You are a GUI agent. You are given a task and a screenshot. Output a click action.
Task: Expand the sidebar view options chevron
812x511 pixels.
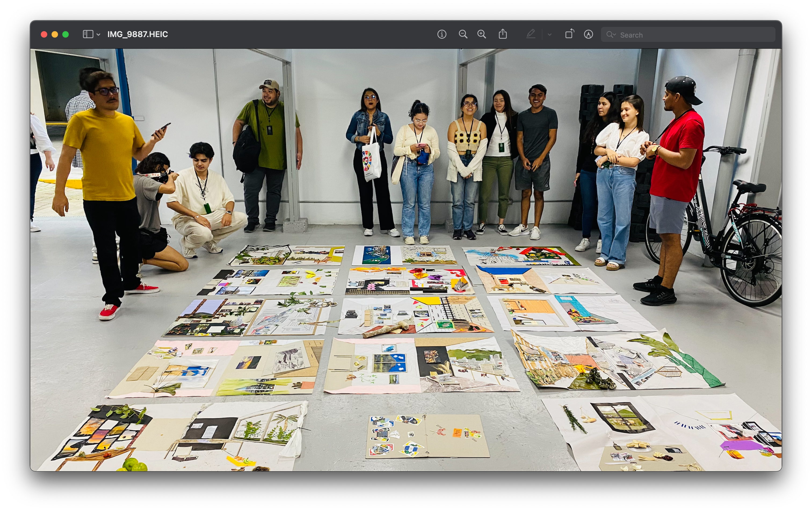tap(99, 35)
